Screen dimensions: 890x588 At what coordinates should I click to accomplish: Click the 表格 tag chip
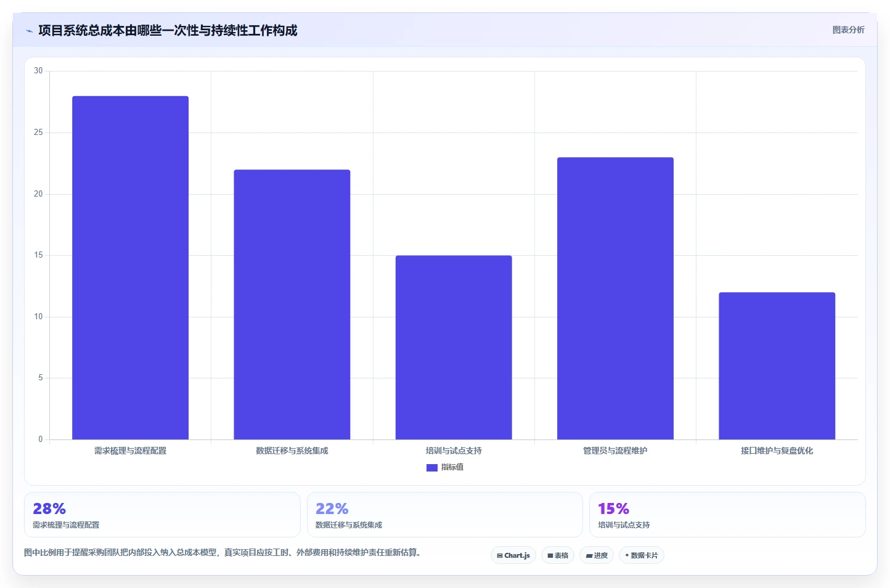(558, 555)
